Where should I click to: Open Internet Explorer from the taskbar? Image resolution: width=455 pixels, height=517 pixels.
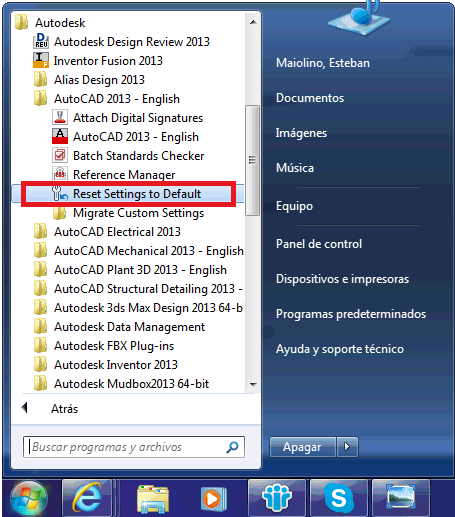pyautogui.click(x=87, y=498)
